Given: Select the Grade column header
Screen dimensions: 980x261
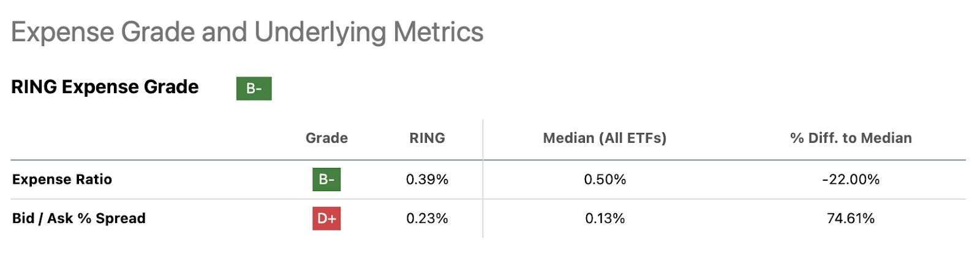Looking at the screenshot, I should pyautogui.click(x=326, y=138).
